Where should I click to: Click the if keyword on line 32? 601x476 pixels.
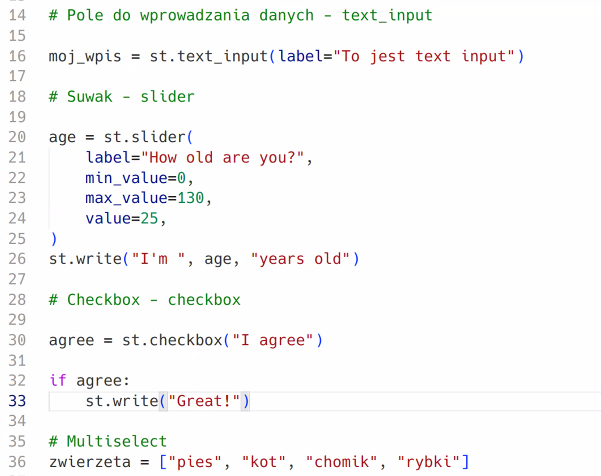click(x=58, y=381)
